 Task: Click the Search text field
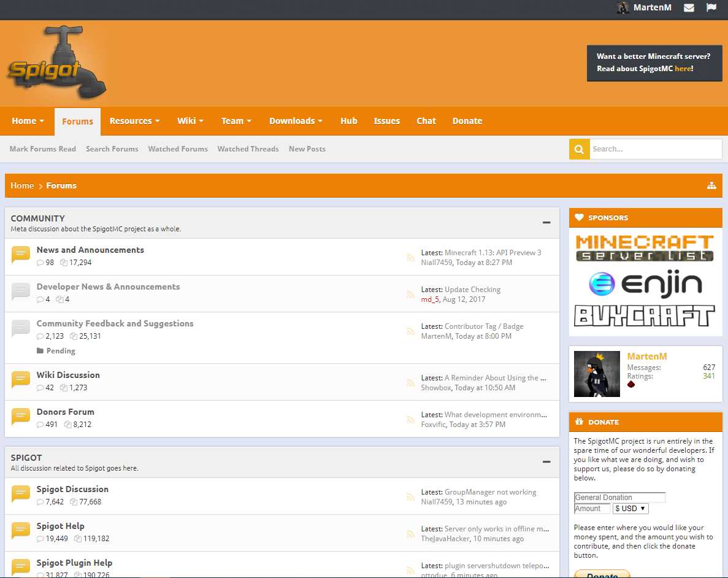(x=655, y=149)
